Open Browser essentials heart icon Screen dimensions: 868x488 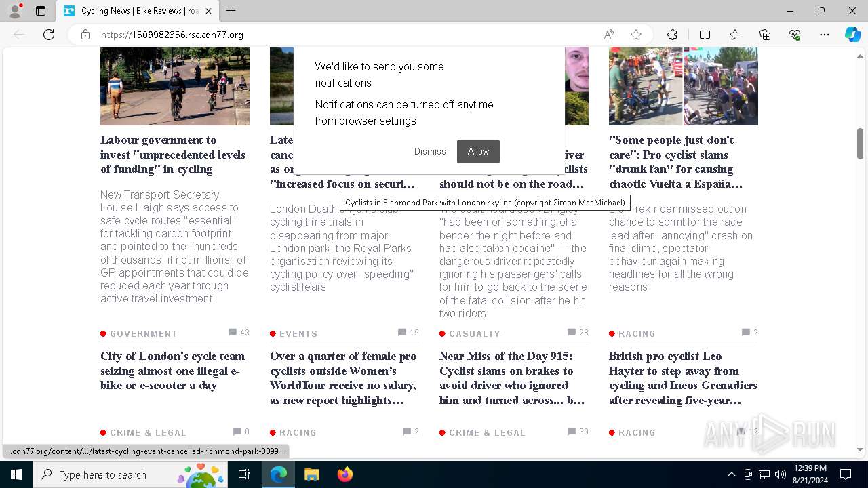[x=795, y=35]
